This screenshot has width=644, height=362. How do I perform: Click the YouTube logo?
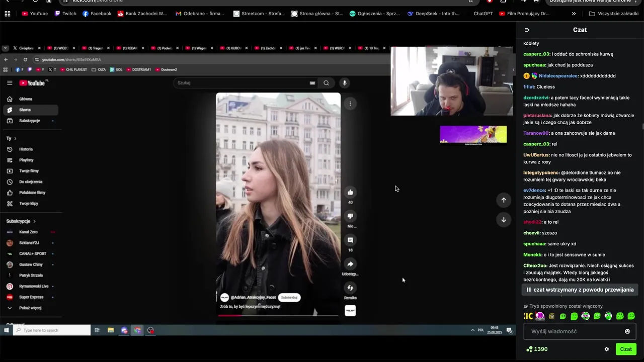pos(32,83)
